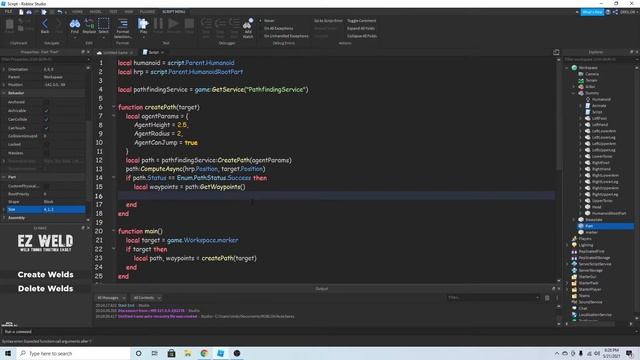This screenshot has height=360, width=640.
Task: Expand the Position property
Action: coord(4,84)
